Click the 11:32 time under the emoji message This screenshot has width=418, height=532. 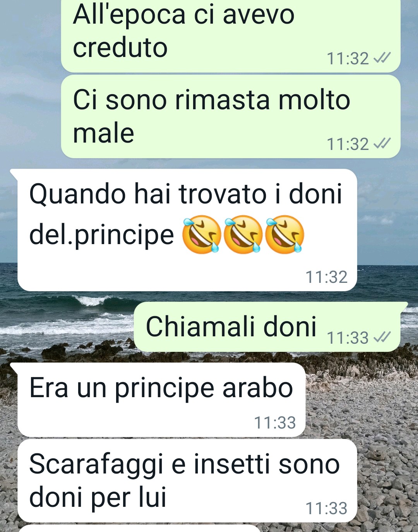pos(327,277)
